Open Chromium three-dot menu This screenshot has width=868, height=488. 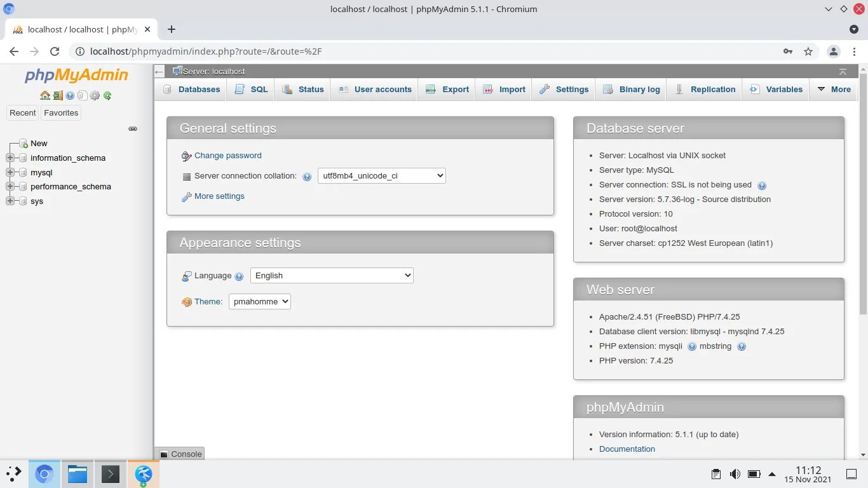tap(855, 51)
